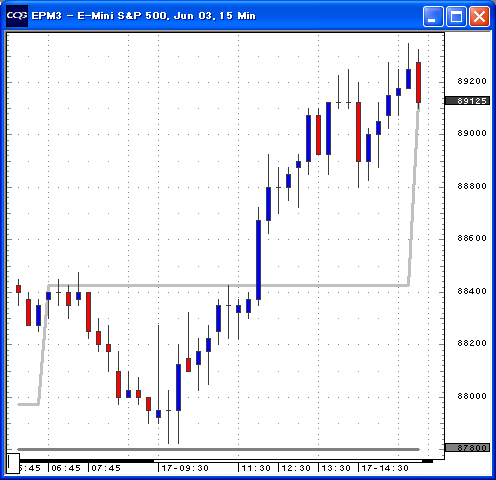Click the dark gray line near 87800

coord(218,449)
